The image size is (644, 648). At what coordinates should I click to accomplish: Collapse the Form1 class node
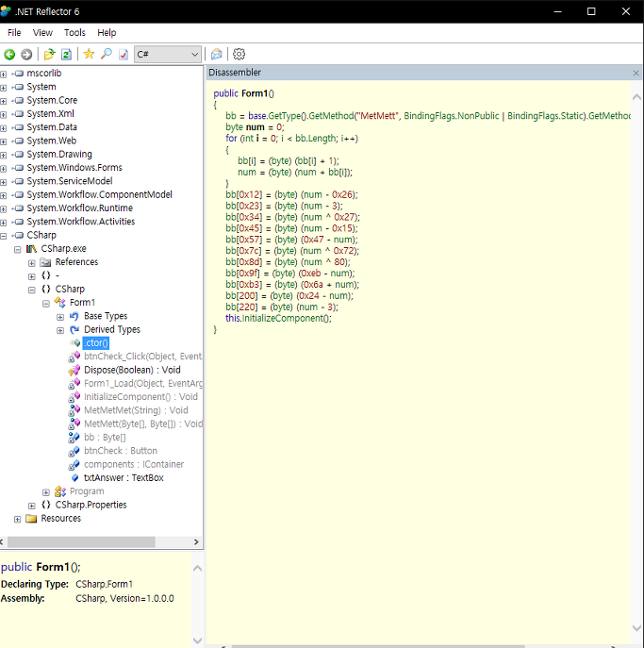(x=46, y=304)
